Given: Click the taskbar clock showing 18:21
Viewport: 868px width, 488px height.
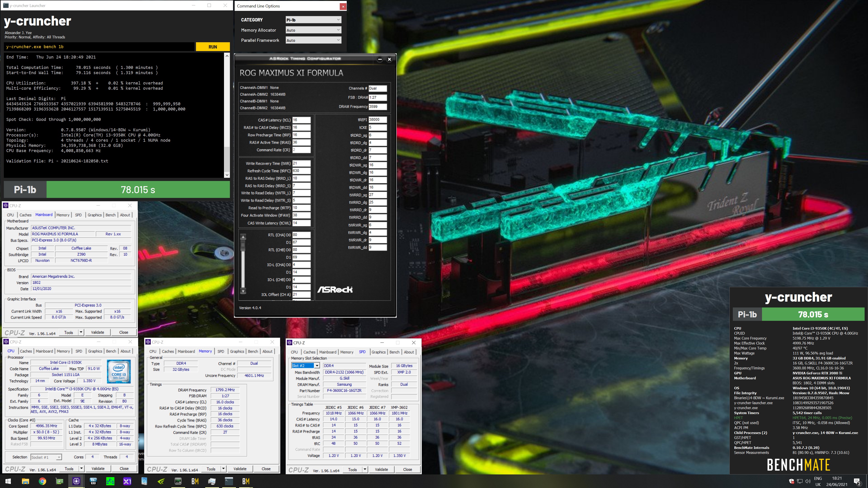Looking at the screenshot, I should [x=837, y=481].
